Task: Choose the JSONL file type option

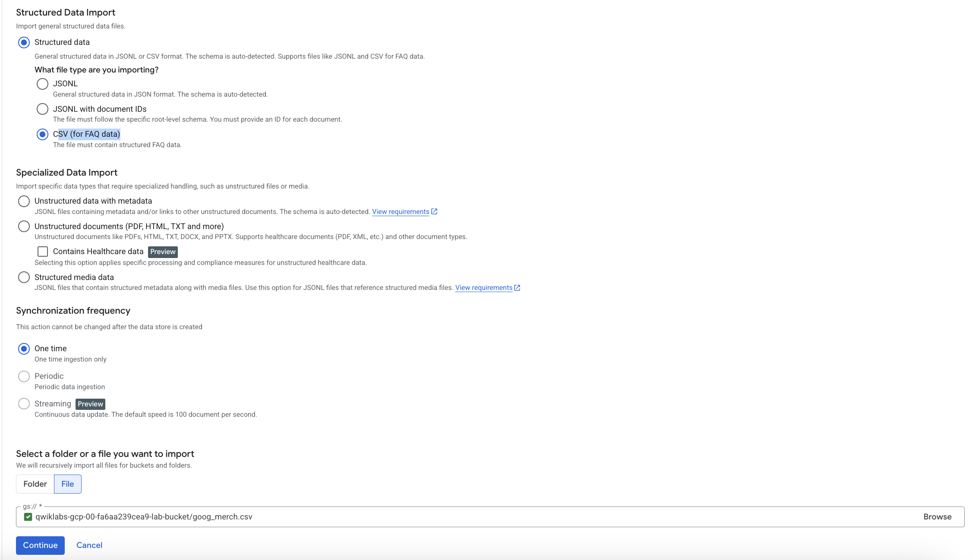Action: [x=42, y=84]
